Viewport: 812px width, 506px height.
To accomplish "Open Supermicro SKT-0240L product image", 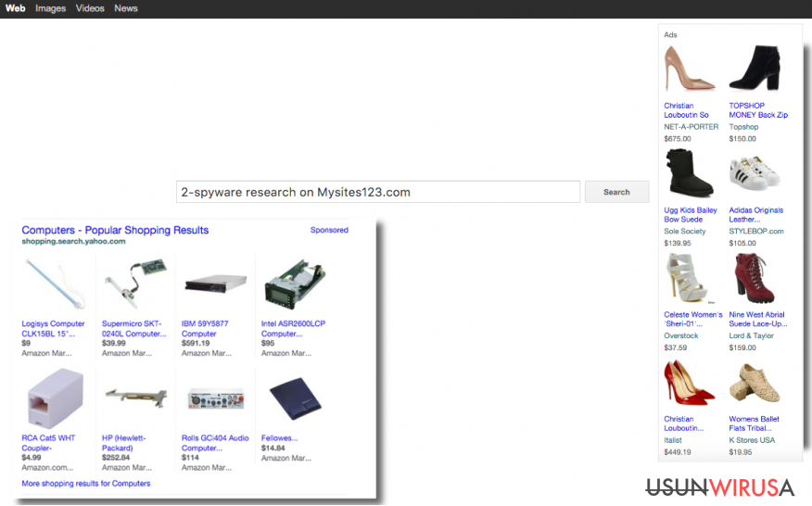I will (x=135, y=285).
